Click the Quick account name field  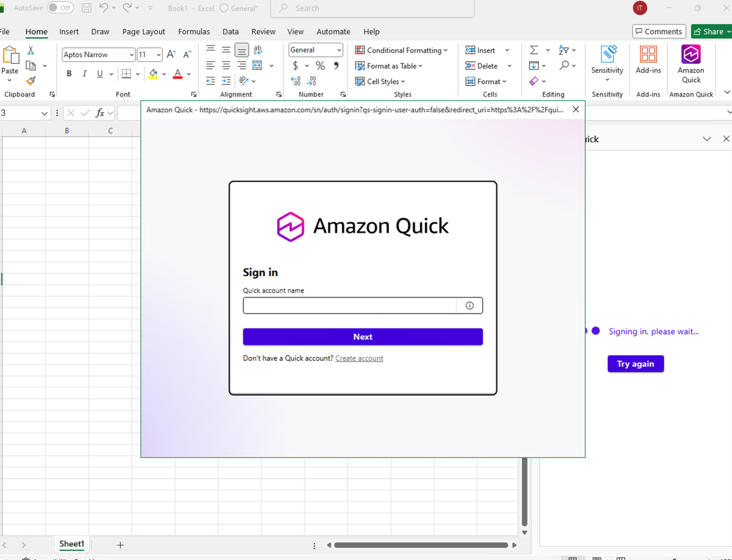[350, 306]
